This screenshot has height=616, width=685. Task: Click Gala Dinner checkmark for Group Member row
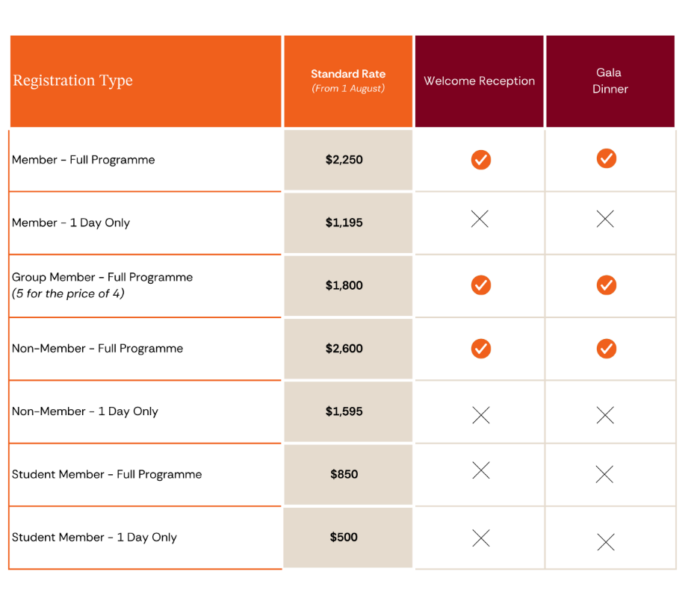(607, 284)
